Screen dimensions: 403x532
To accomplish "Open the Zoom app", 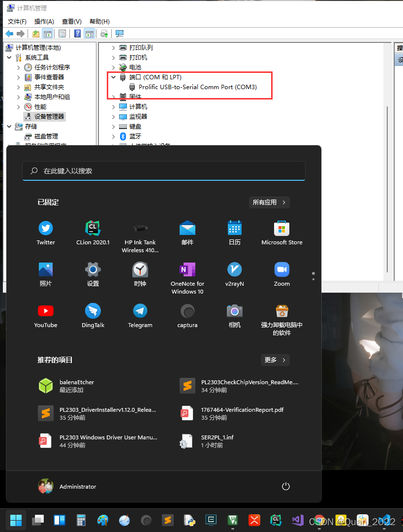I will pyautogui.click(x=281, y=274).
